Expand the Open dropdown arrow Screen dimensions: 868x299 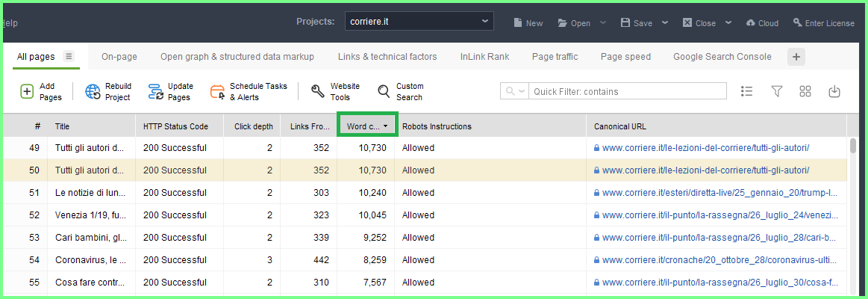[603, 22]
